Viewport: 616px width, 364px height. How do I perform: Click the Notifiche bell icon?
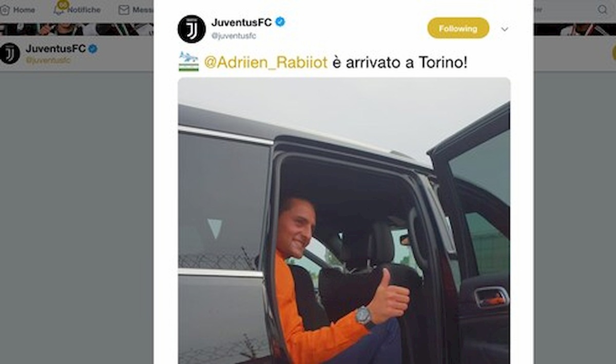(x=59, y=10)
